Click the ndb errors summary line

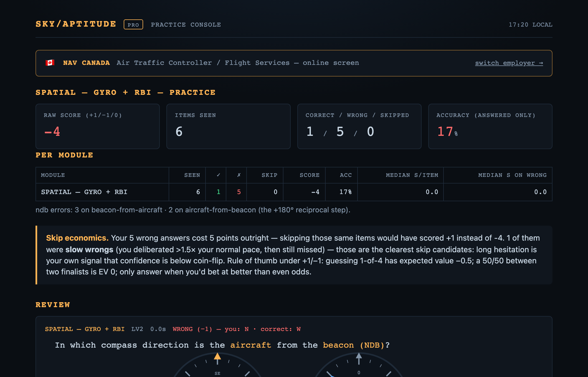[x=193, y=210]
